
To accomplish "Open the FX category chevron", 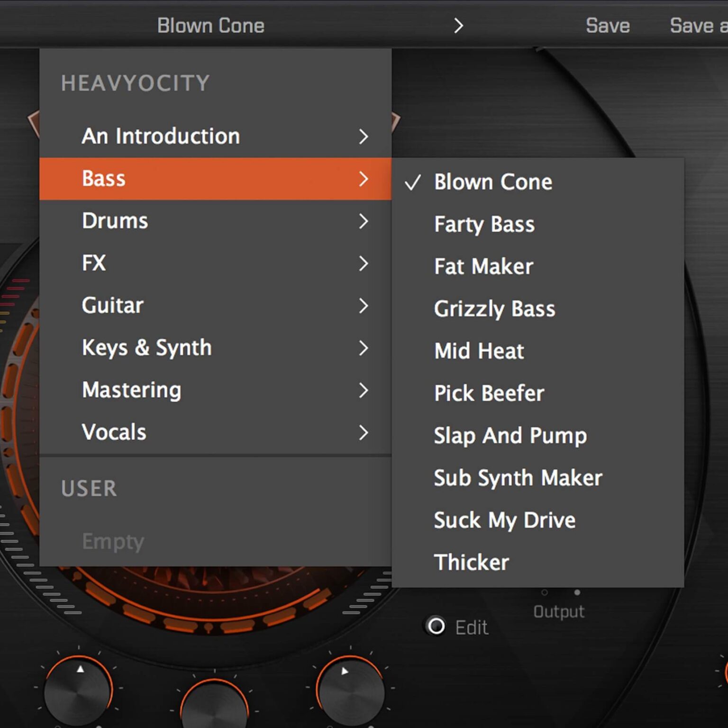I will [x=363, y=264].
